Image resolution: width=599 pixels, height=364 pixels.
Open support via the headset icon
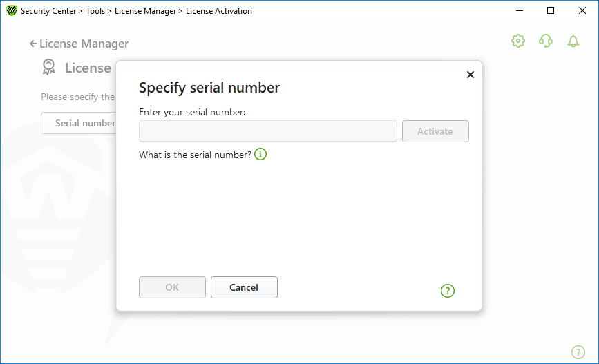click(546, 41)
